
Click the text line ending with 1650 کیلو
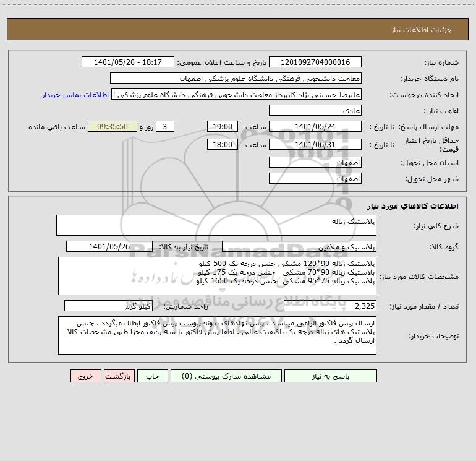[286, 281]
